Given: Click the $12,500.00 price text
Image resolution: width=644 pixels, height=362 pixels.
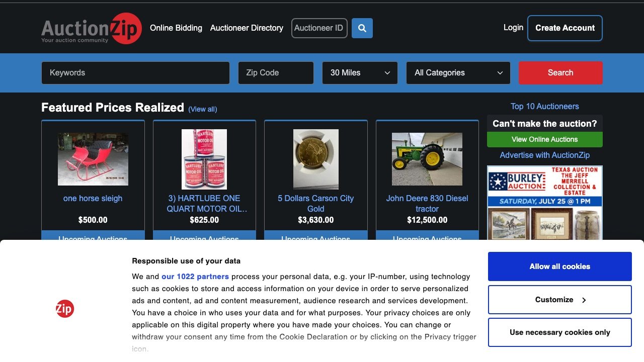Looking at the screenshot, I should pyautogui.click(x=427, y=220).
